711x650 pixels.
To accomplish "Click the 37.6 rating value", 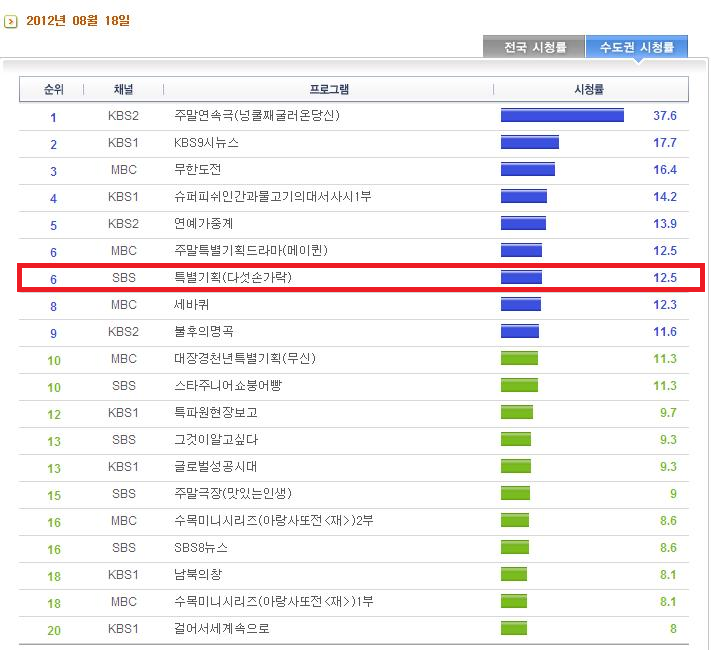I will tap(665, 116).
